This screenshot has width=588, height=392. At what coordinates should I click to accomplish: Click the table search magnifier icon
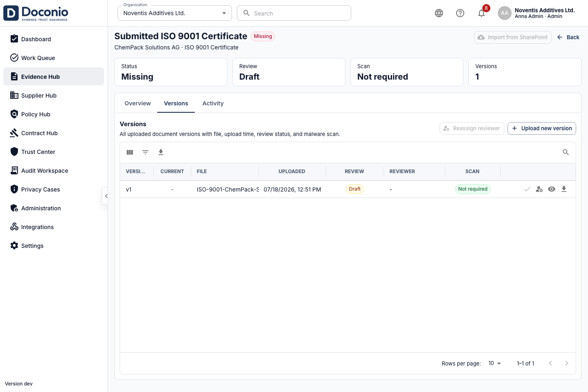pyautogui.click(x=566, y=152)
